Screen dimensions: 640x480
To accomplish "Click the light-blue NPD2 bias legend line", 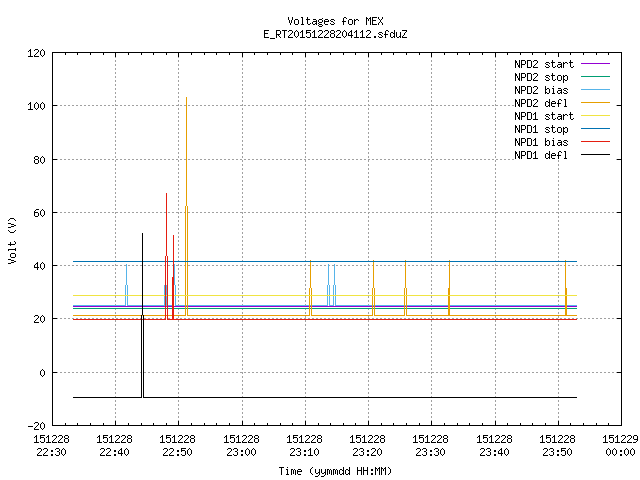I will [596, 89].
